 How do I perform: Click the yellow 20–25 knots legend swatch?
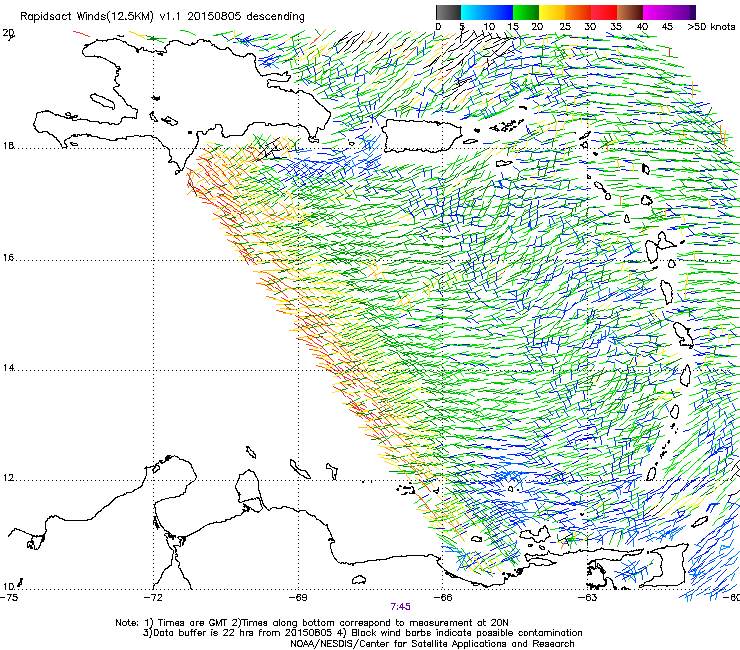coord(552,12)
